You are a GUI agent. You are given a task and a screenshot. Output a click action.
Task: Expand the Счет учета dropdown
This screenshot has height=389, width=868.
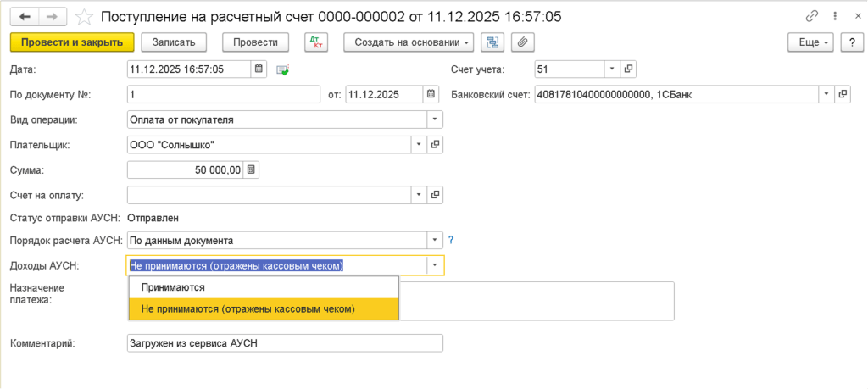pos(612,69)
